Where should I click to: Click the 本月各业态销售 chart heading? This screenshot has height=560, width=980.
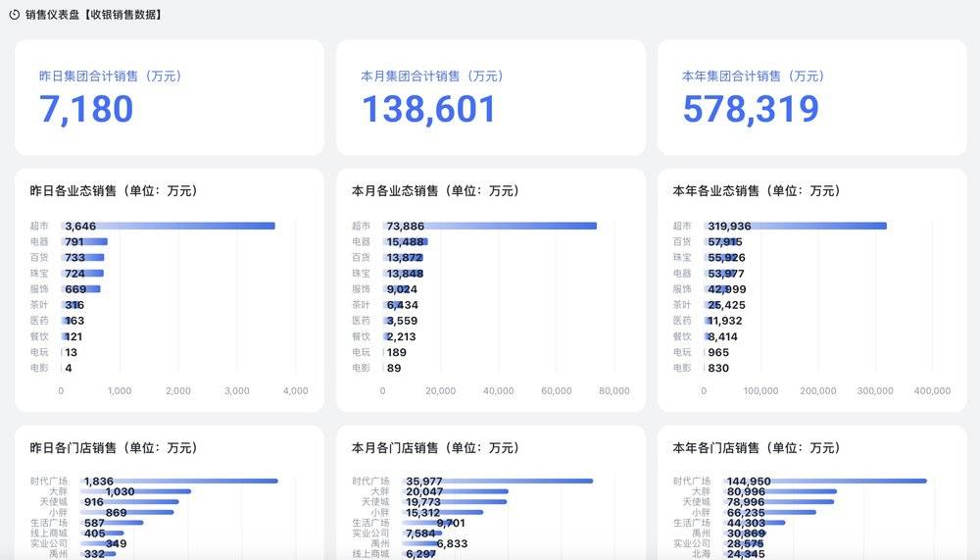tap(435, 191)
